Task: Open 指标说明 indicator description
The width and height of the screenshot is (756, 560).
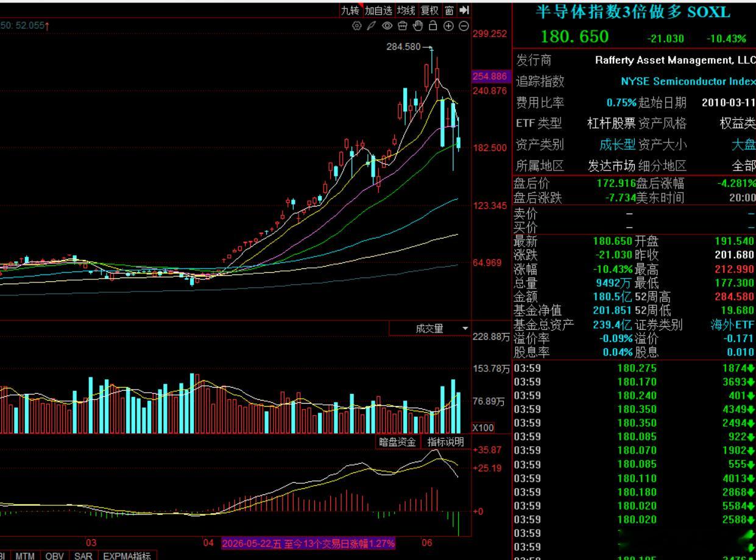Action: 445,442
